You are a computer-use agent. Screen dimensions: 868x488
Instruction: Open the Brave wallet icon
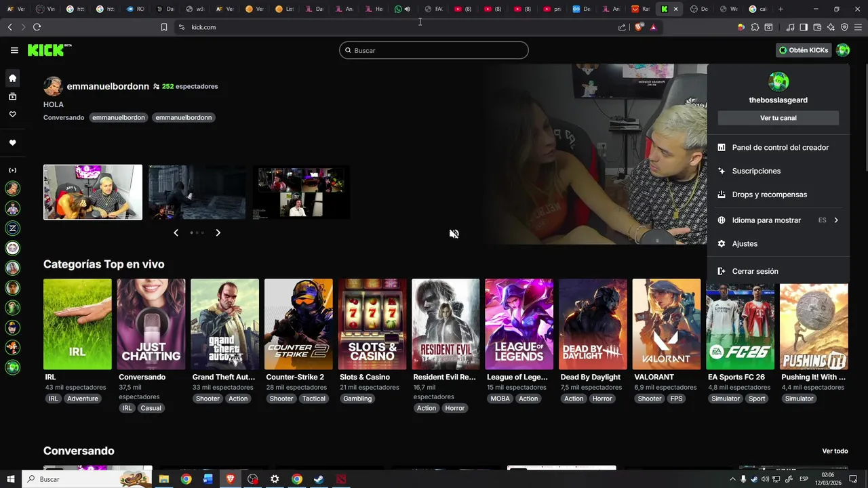point(817,27)
